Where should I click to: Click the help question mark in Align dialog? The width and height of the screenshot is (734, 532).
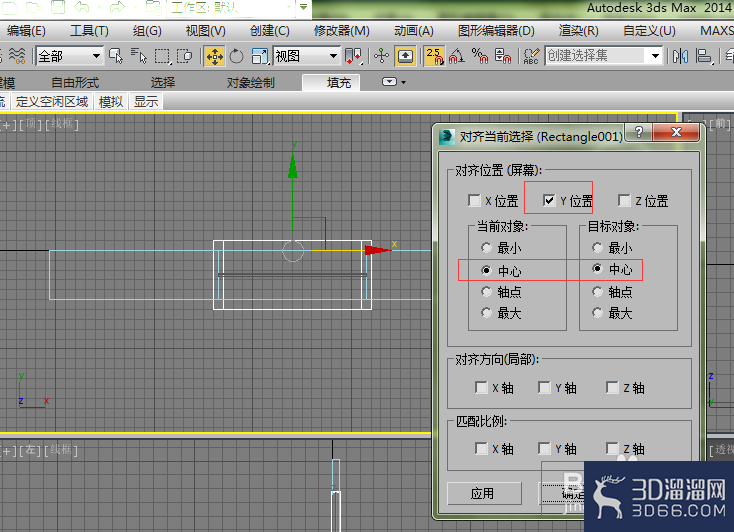point(639,132)
